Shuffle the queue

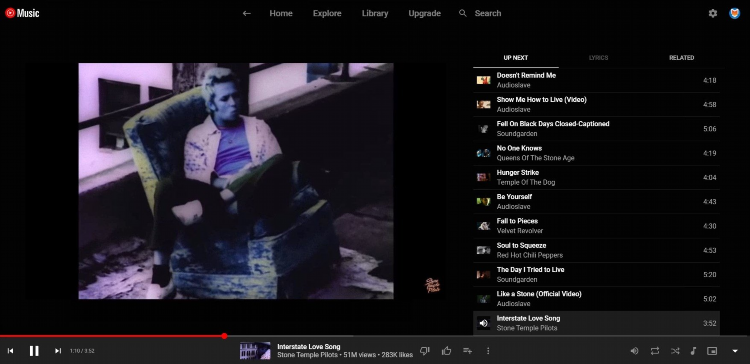(x=675, y=351)
